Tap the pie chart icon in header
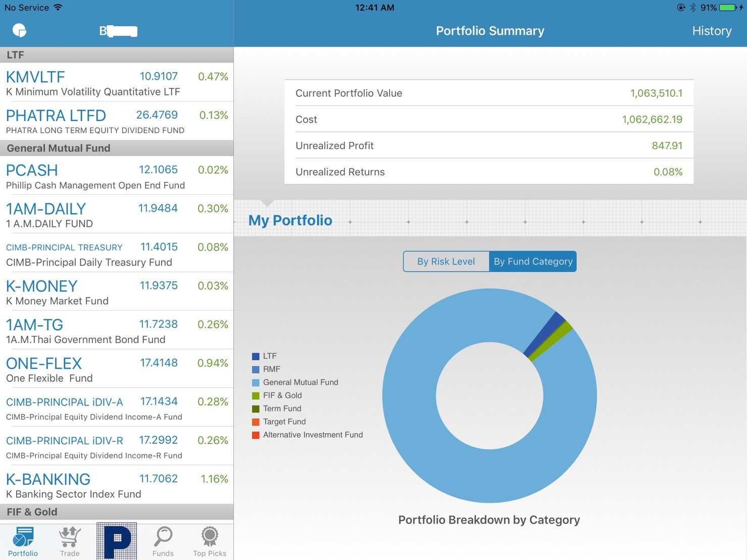 coord(19,30)
